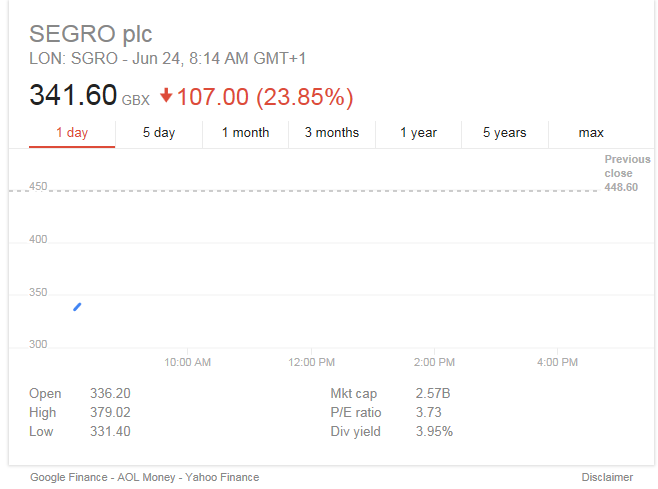The width and height of the screenshot is (658, 489).
Task: Click the 12:00 PM time axis label
Action: pos(311,362)
